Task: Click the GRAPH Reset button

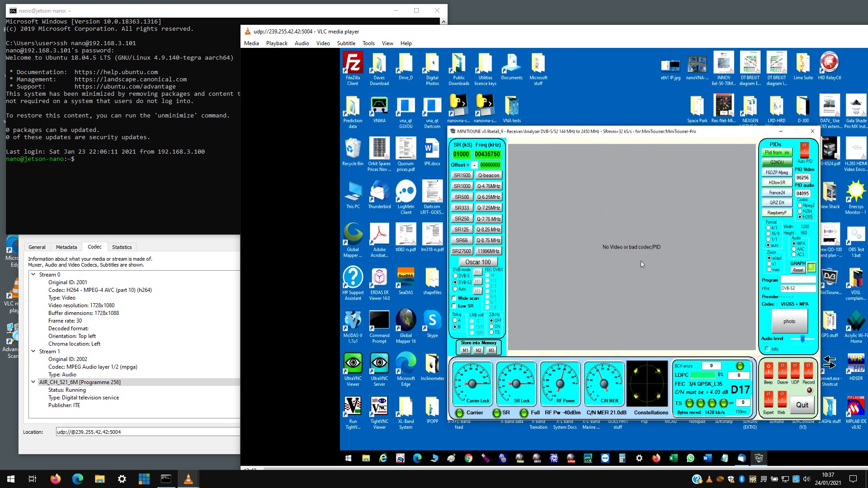Action: pyautogui.click(x=798, y=270)
